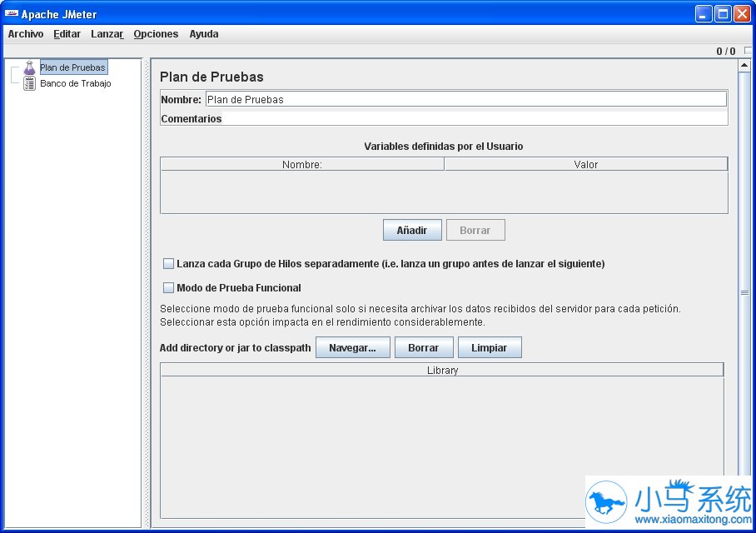The height and width of the screenshot is (533, 756).
Task: Open the Editar menu
Action: tap(67, 34)
